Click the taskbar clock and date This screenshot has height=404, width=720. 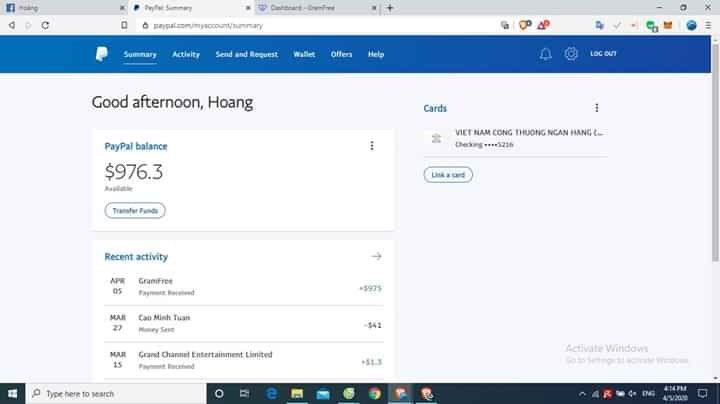675,393
